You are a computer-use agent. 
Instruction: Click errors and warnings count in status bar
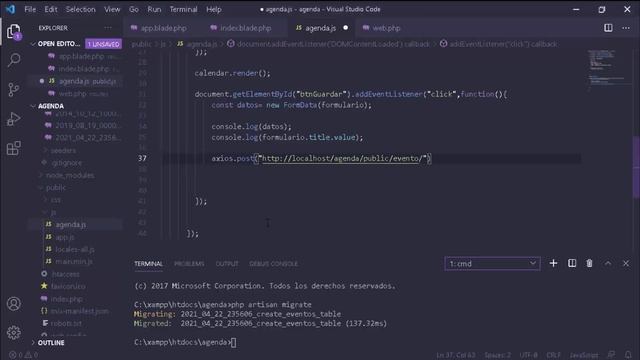(24, 355)
